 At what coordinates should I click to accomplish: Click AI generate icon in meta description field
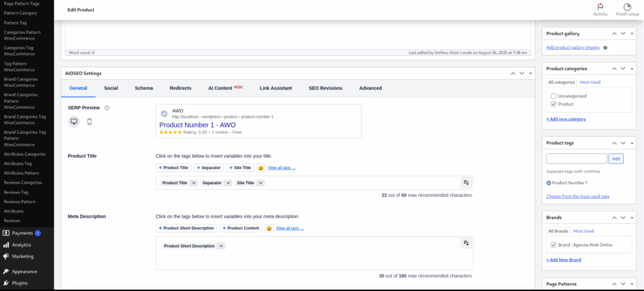[x=466, y=243]
